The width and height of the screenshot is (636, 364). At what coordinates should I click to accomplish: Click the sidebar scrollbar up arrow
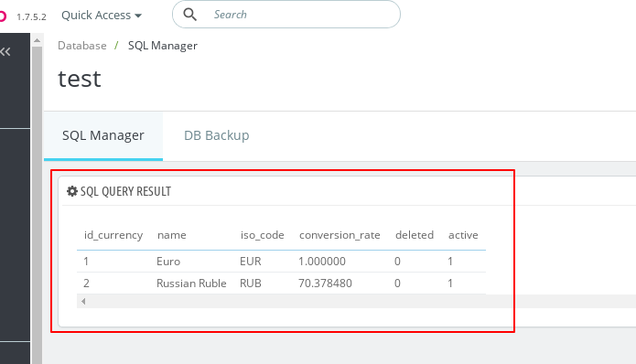[x=37, y=40]
